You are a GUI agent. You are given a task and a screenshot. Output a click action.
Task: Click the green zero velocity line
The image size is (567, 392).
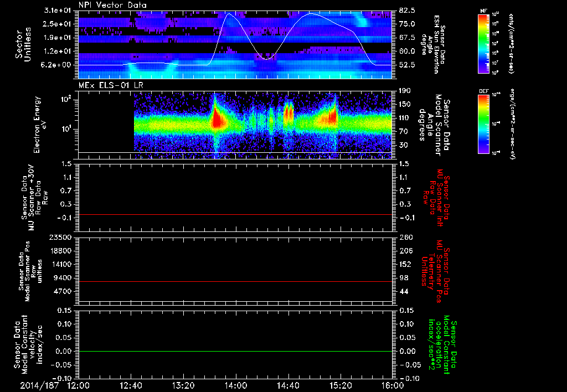235,351
